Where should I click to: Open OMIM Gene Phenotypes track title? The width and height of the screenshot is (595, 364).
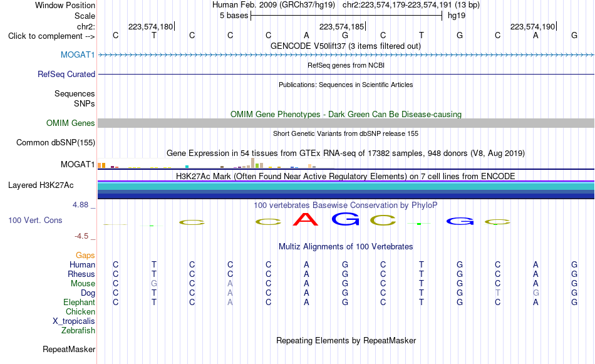coord(346,114)
